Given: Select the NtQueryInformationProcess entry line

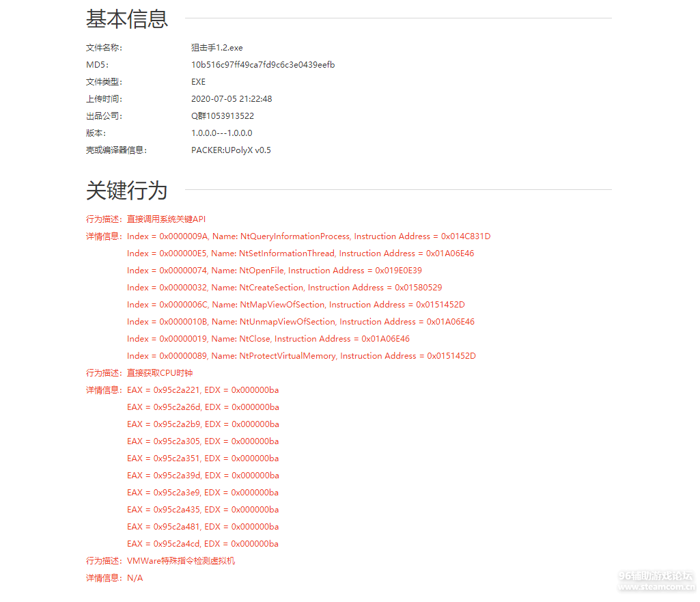Looking at the screenshot, I should click(x=309, y=236).
